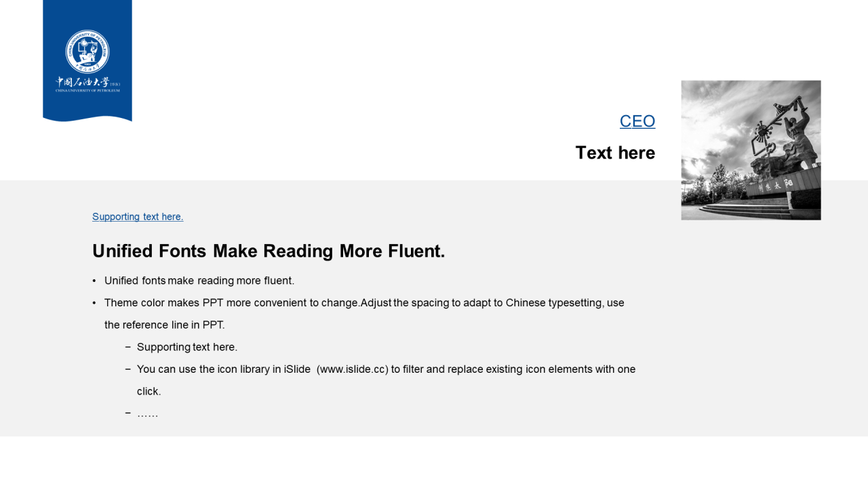The width and height of the screenshot is (868, 488).
Task: Select the line 'the reference line in PPT.'
Action: [165, 325]
